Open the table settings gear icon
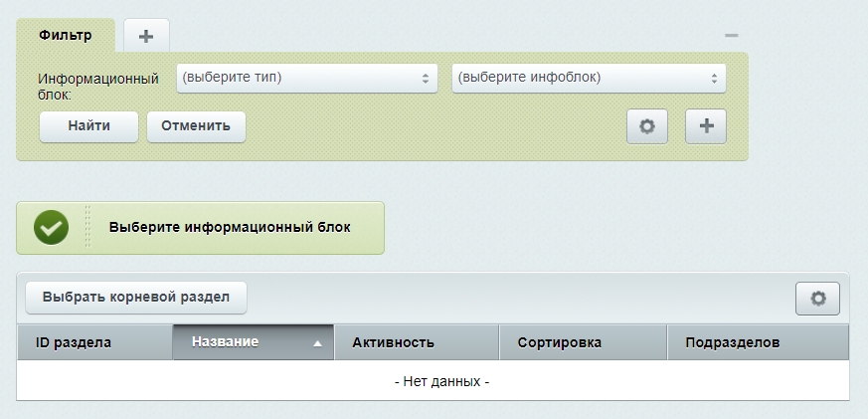This screenshot has height=419, width=868. pos(818,298)
